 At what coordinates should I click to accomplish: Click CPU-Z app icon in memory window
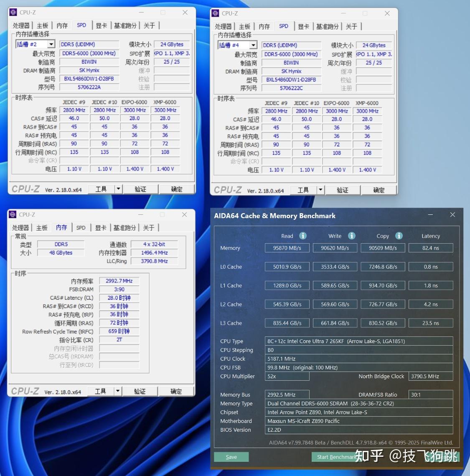pyautogui.click(x=13, y=214)
